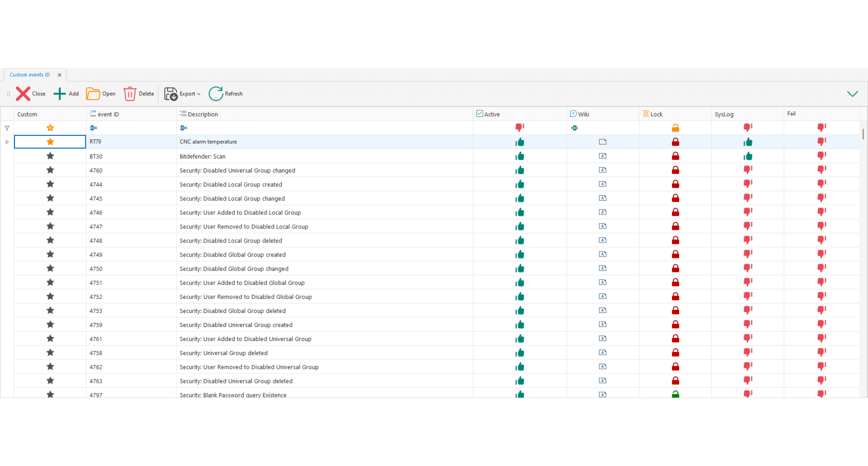Expand the RT79 row with arrow
This screenshot has width=868, height=466.
tap(7, 142)
